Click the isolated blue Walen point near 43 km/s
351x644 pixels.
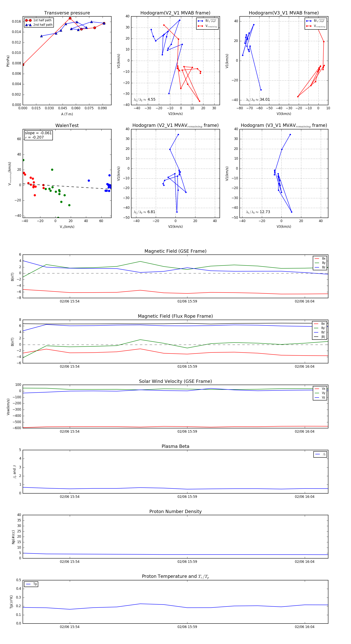click(x=89, y=181)
